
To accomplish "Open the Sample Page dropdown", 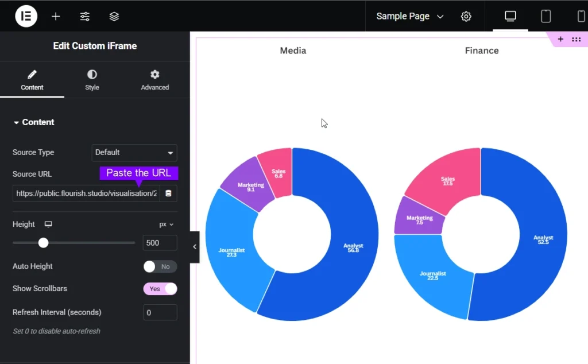I will point(410,16).
